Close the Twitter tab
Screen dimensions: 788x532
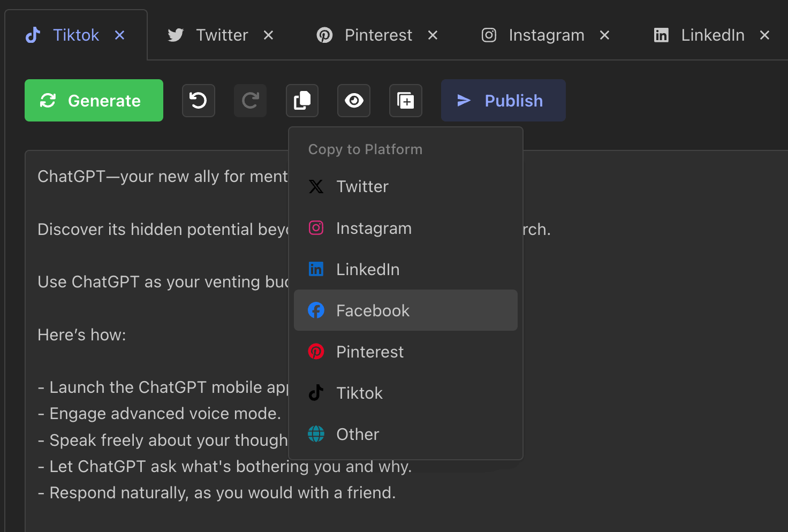(269, 35)
